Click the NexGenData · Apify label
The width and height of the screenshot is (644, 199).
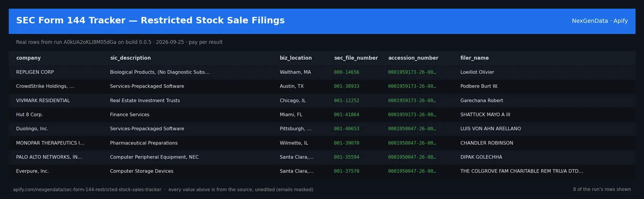600,21
